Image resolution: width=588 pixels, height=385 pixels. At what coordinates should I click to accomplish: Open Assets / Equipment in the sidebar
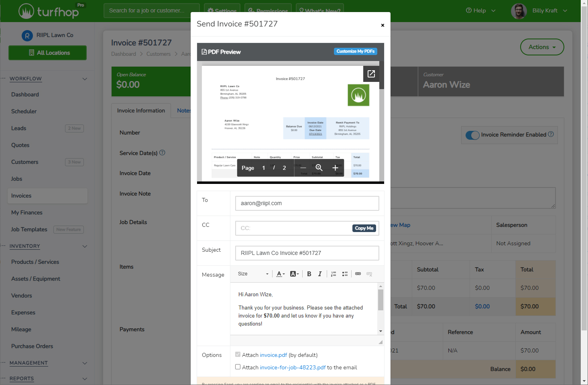point(35,279)
